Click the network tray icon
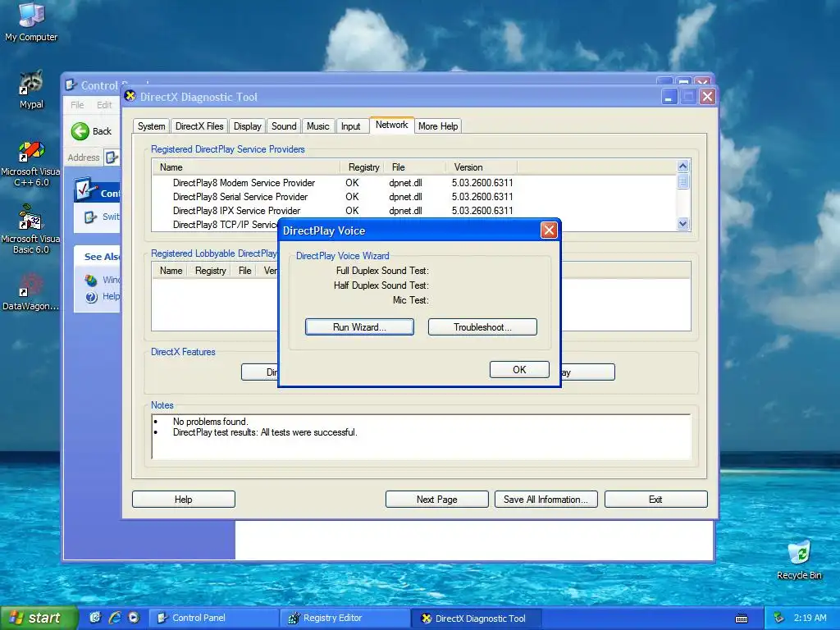 click(x=778, y=619)
